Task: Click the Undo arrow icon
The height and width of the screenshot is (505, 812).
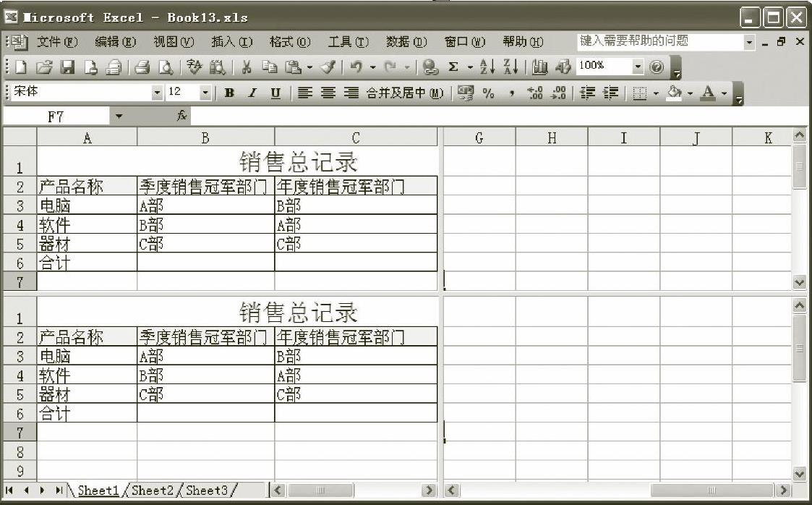Action: click(356, 67)
